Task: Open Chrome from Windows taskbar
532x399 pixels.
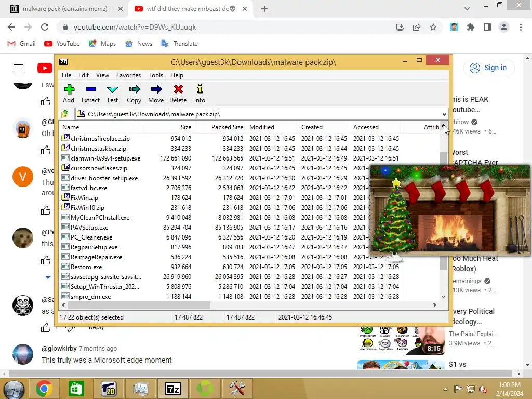Action: click(44, 389)
